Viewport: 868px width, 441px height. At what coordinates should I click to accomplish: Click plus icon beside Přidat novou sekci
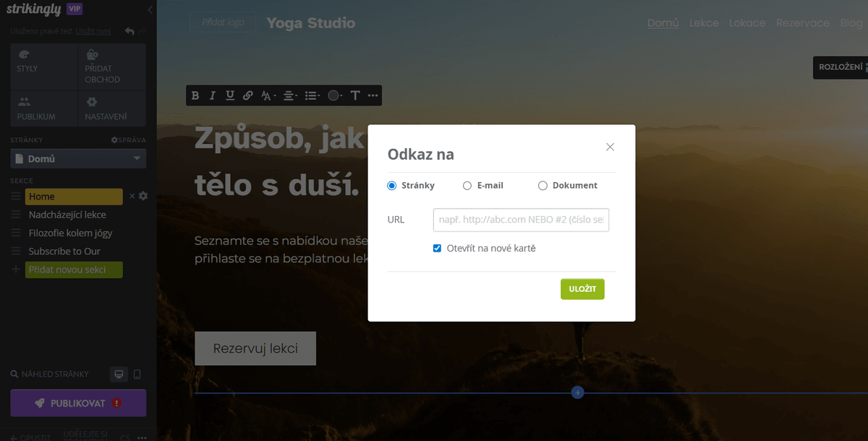click(x=16, y=270)
